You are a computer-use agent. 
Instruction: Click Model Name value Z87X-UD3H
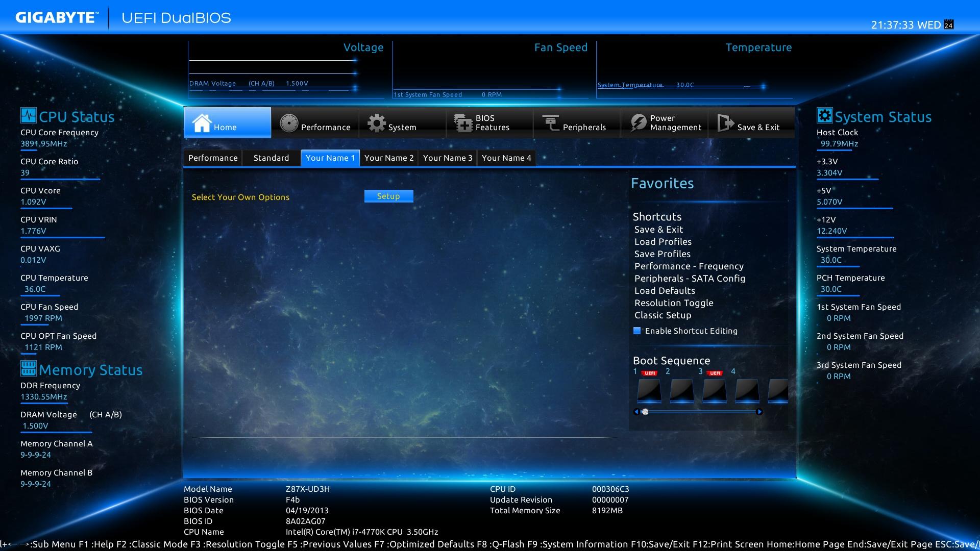[308, 489]
